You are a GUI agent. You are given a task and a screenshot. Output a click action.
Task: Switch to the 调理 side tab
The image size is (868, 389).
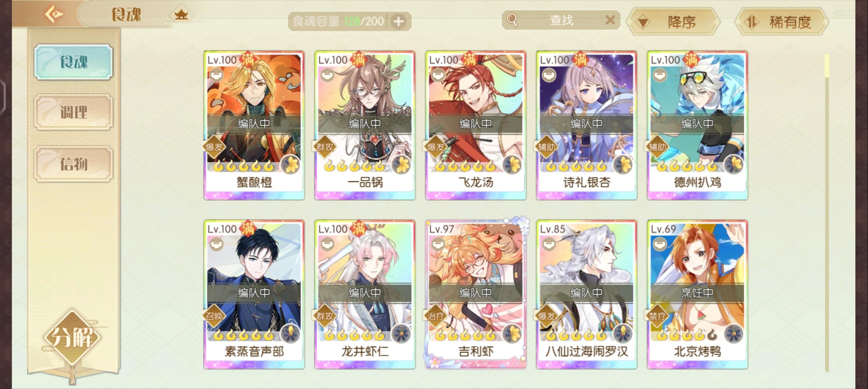(74, 112)
